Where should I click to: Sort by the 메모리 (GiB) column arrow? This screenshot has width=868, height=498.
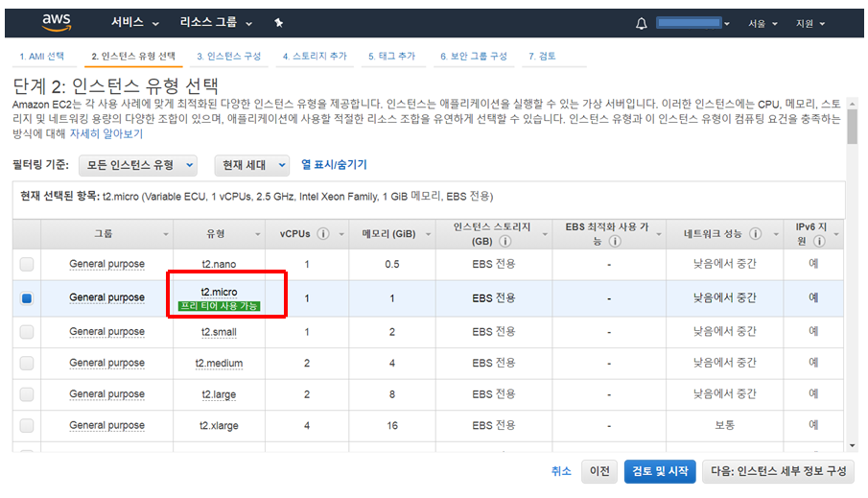[428, 234]
